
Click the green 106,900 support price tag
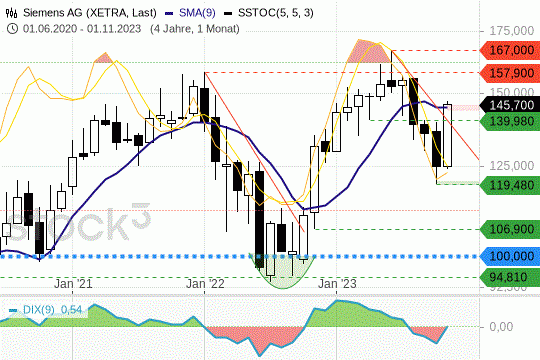coord(510,229)
